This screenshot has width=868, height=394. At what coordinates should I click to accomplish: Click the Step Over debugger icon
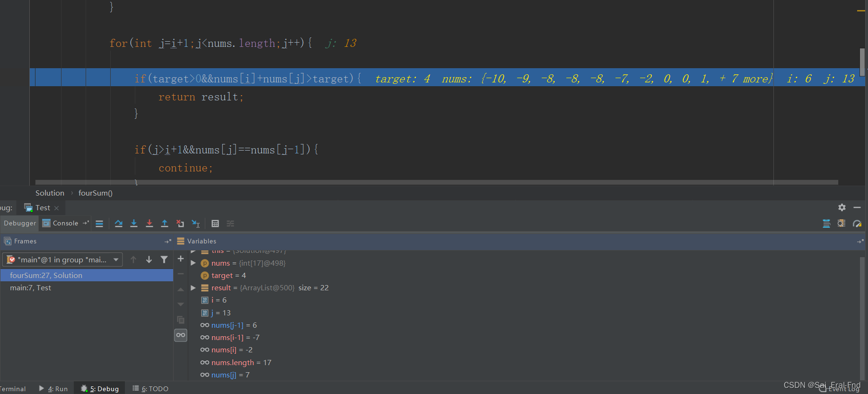coord(119,224)
